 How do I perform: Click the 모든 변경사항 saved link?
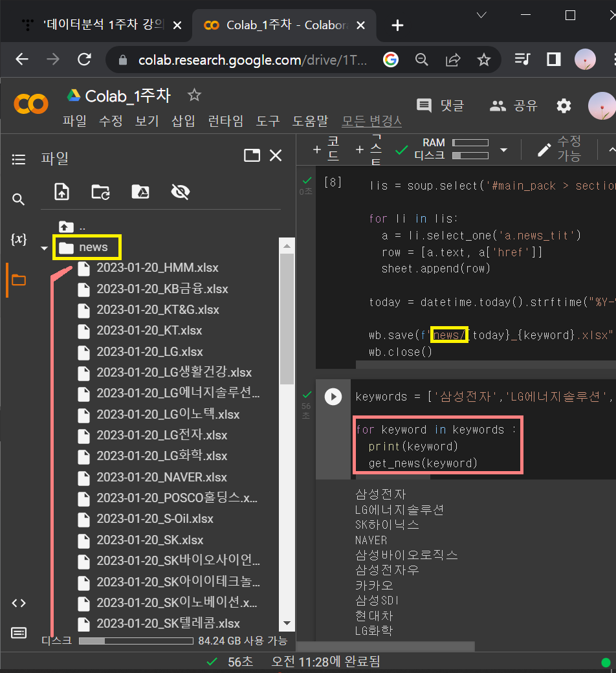[x=372, y=121]
